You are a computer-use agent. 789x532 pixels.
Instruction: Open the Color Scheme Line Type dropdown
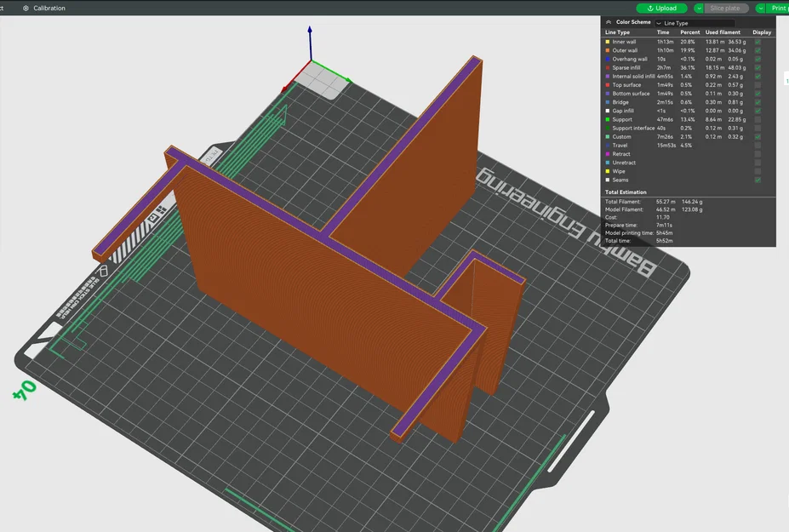[x=694, y=23]
